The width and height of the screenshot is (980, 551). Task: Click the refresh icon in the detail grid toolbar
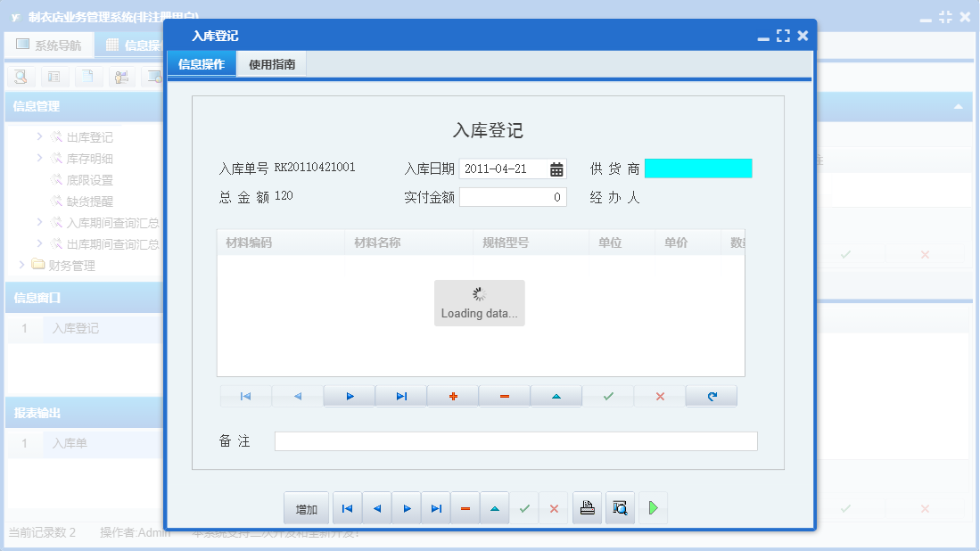click(711, 396)
